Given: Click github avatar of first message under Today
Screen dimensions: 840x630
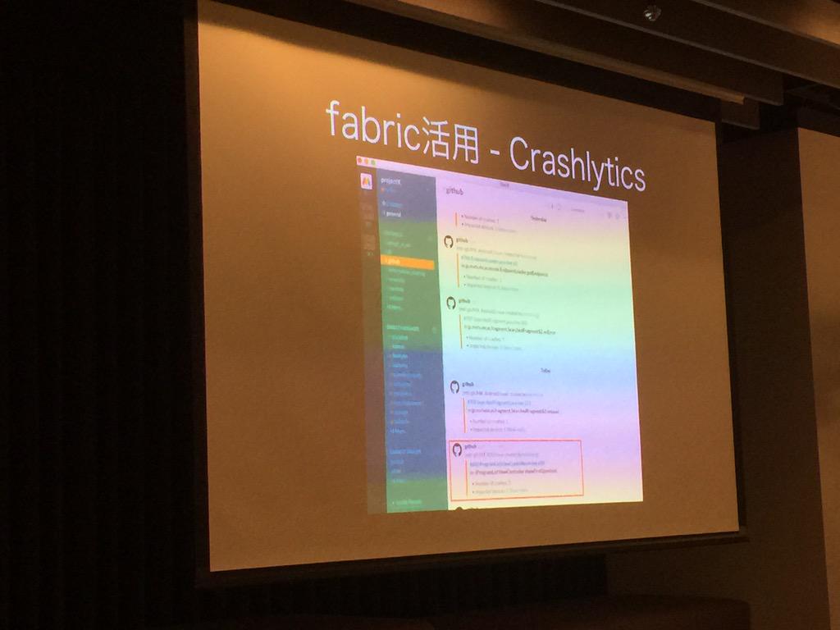Looking at the screenshot, I should point(454,387).
